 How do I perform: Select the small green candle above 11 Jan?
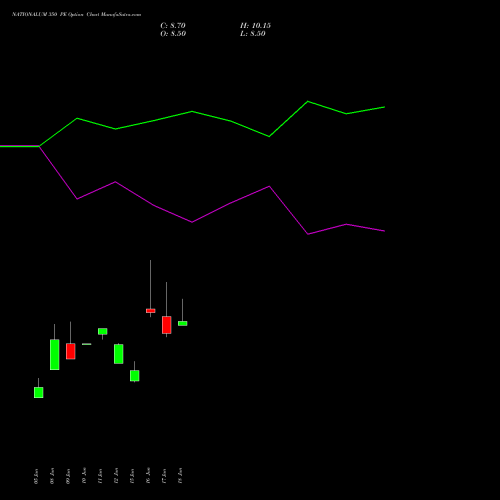pyautogui.click(x=102, y=331)
